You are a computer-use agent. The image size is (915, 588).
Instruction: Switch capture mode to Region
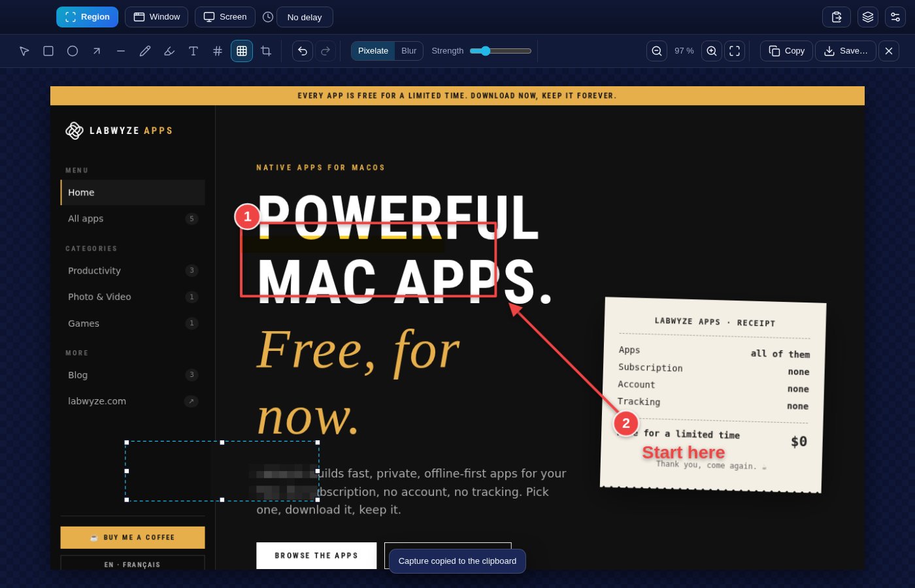(88, 17)
